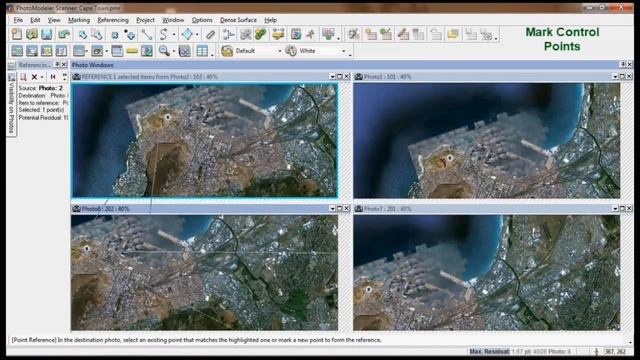Click the yellow folder icon in top toolbar
Image resolution: width=640 pixels, height=360 pixels.
(x=453, y=34)
